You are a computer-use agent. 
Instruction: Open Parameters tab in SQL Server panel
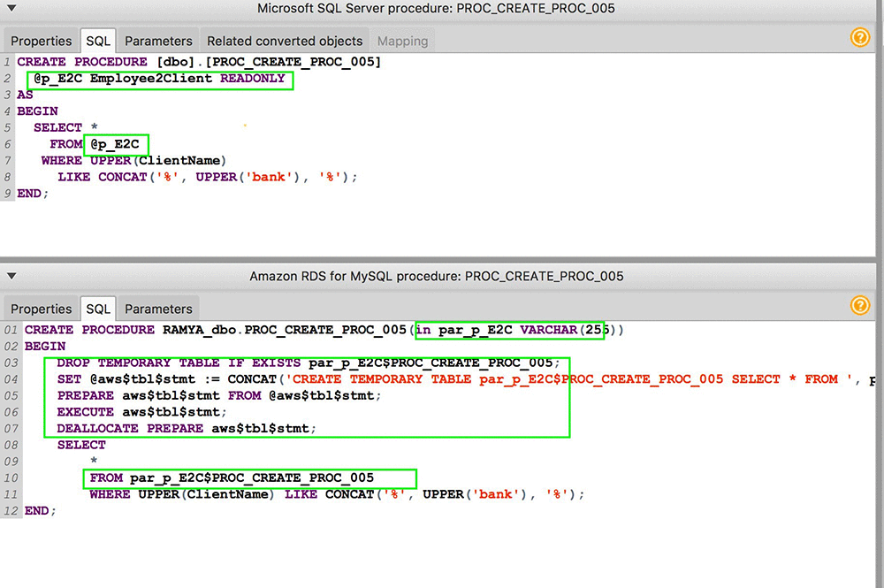pyautogui.click(x=158, y=41)
